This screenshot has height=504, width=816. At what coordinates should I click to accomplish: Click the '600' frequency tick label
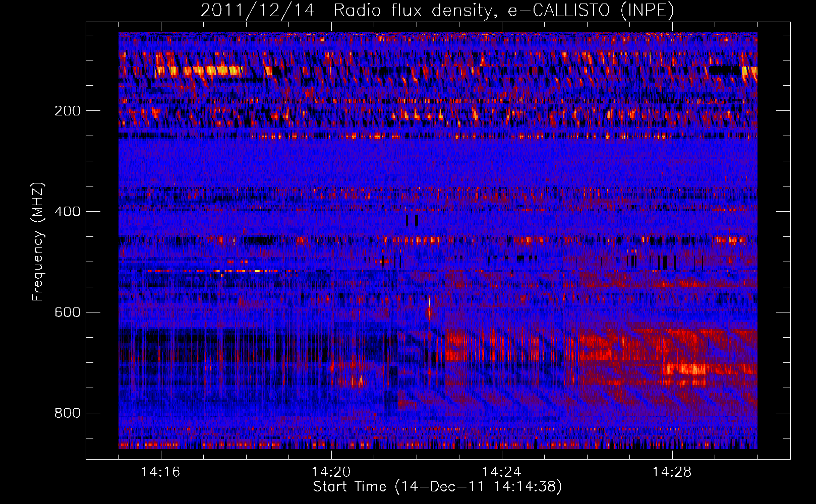click(x=67, y=312)
